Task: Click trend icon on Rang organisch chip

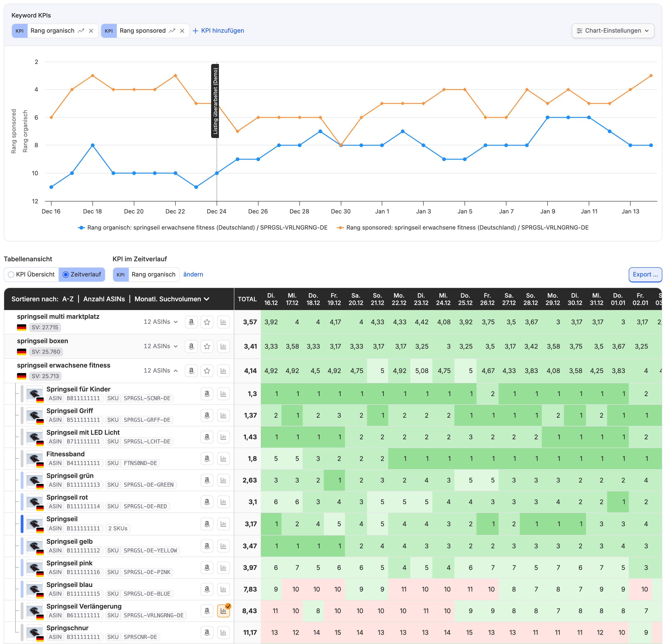Action: tap(81, 31)
